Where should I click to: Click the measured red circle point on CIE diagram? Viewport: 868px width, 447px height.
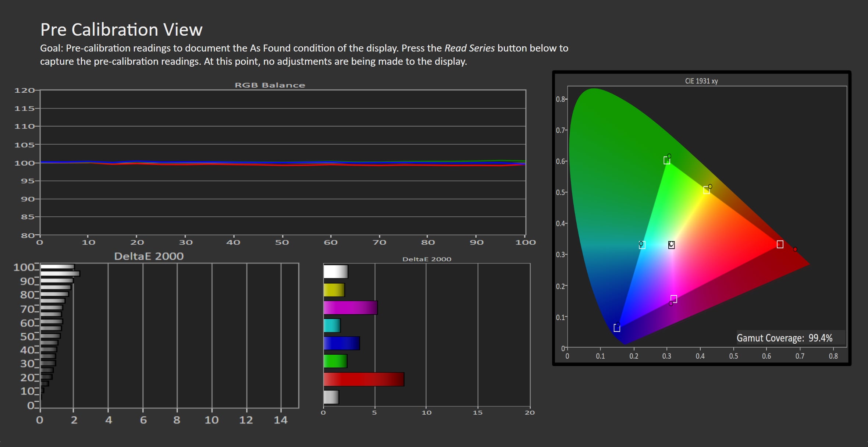795,249
